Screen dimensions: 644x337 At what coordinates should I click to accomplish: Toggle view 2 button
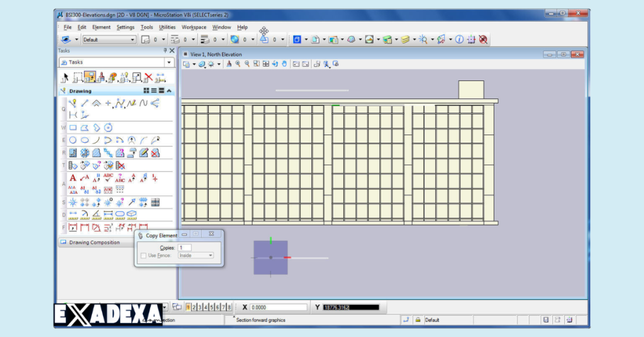194,307
